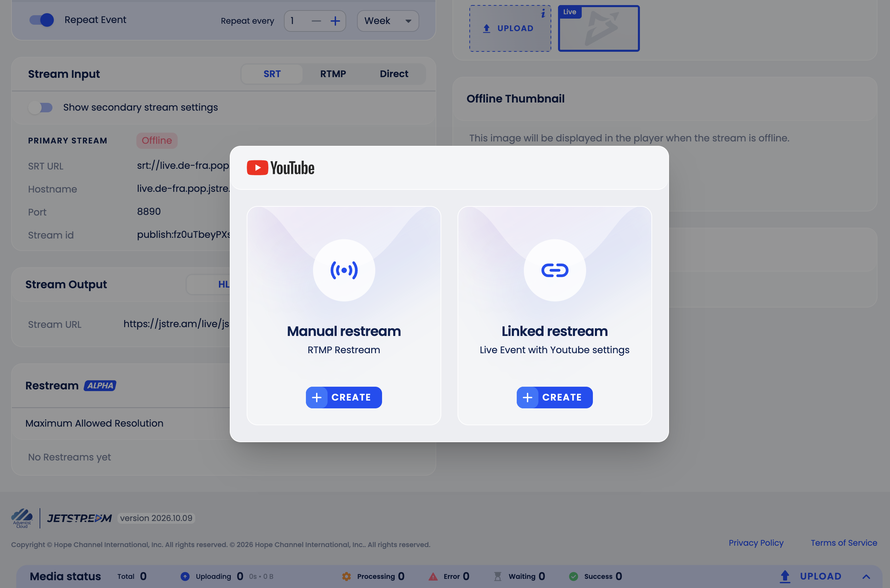890x588 pixels.
Task: Click the Waiting hourglass icon
Action: click(x=498, y=576)
